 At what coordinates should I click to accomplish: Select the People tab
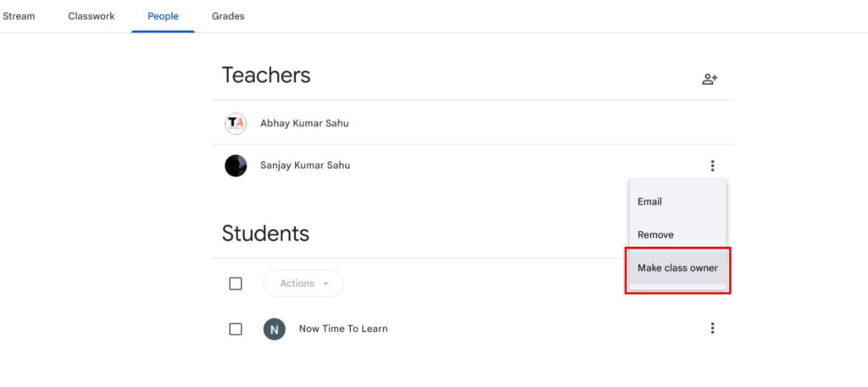(x=163, y=16)
